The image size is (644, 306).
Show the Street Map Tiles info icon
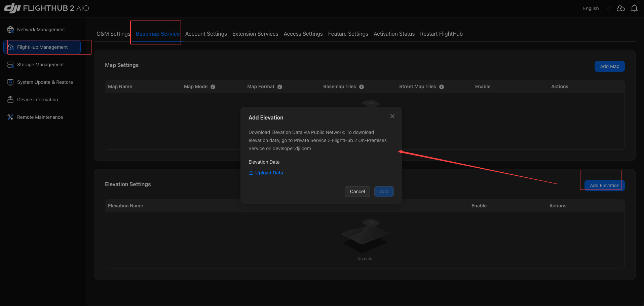pos(442,87)
